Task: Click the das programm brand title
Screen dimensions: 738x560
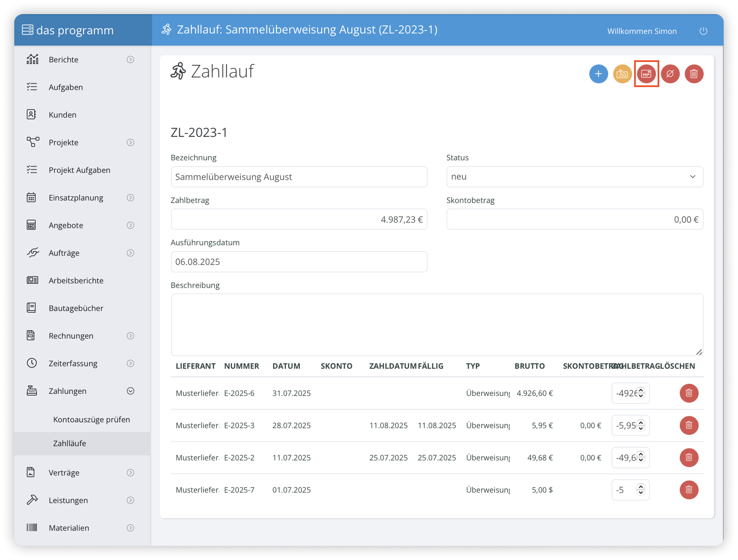Action: (x=75, y=30)
